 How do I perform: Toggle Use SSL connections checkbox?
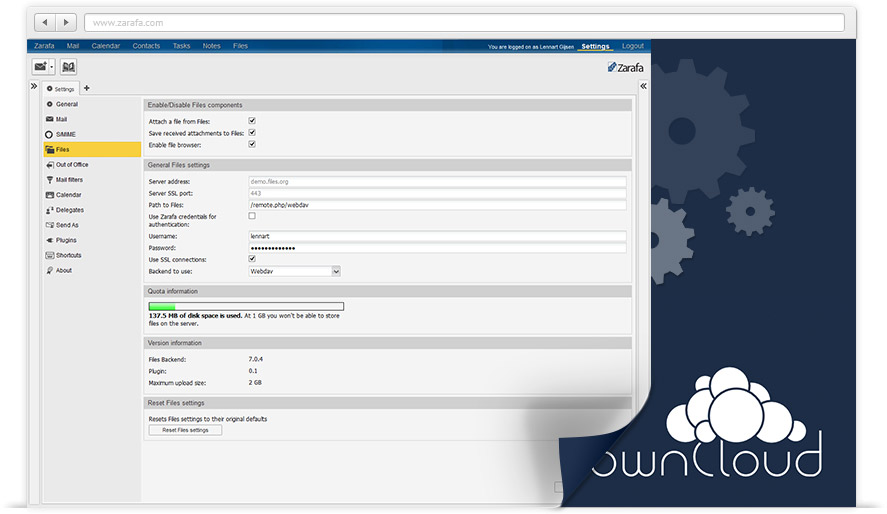pyautogui.click(x=252, y=259)
